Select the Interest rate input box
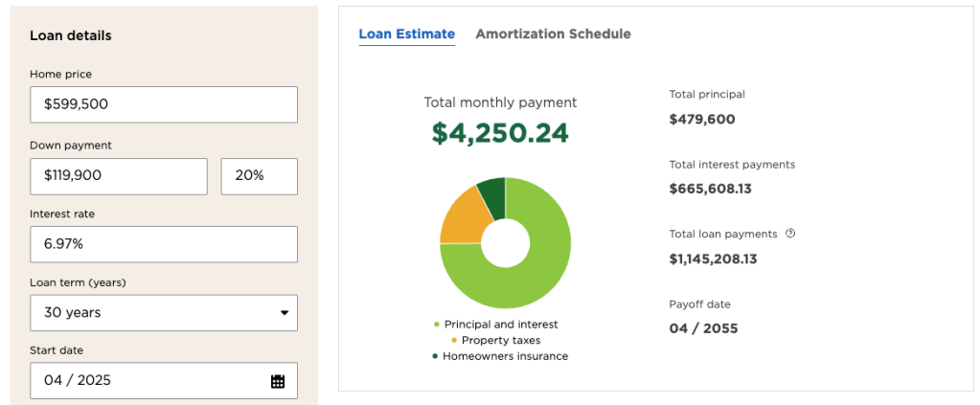Image resolution: width=980 pixels, height=405 pixels. coord(164,244)
